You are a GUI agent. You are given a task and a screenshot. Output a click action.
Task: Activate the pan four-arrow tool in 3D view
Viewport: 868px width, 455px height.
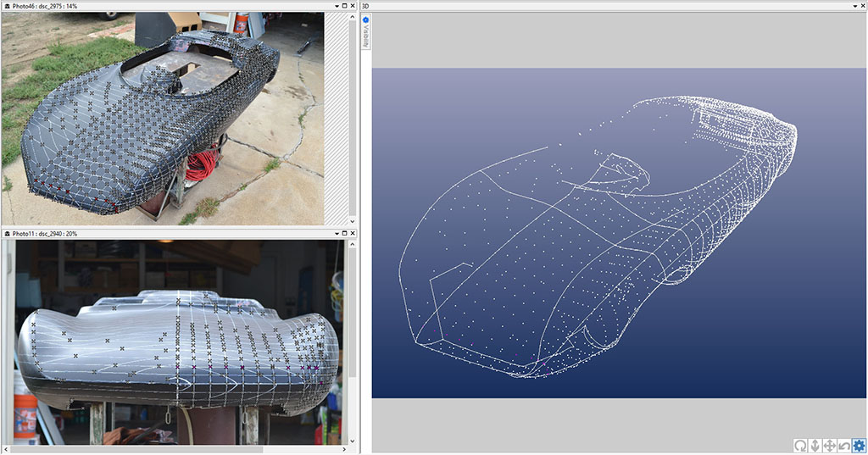830,446
